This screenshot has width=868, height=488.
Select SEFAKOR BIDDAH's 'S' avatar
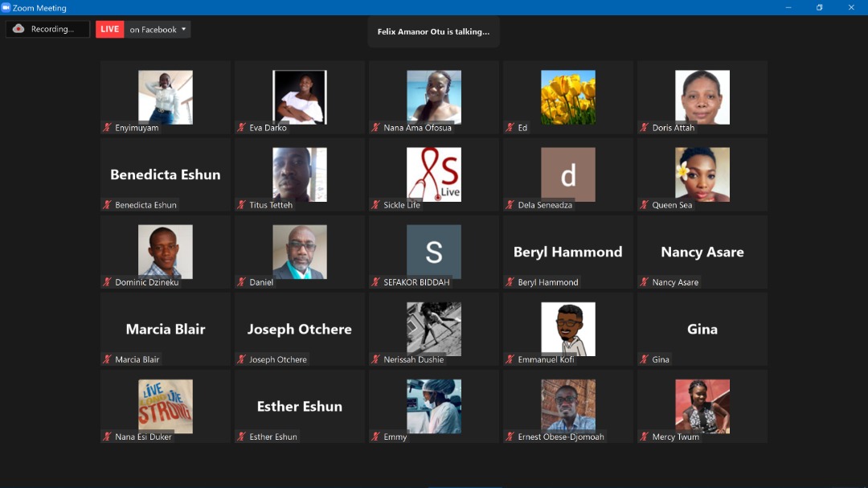[x=434, y=252]
